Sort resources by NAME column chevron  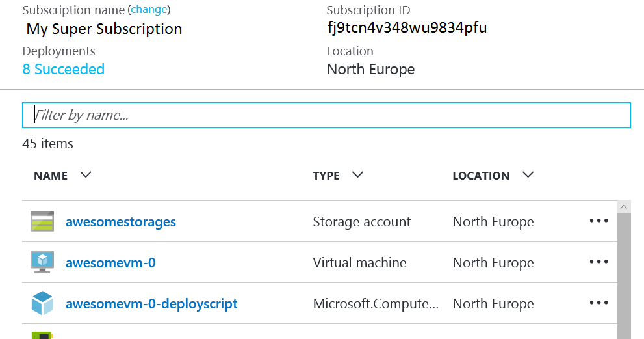coord(85,175)
